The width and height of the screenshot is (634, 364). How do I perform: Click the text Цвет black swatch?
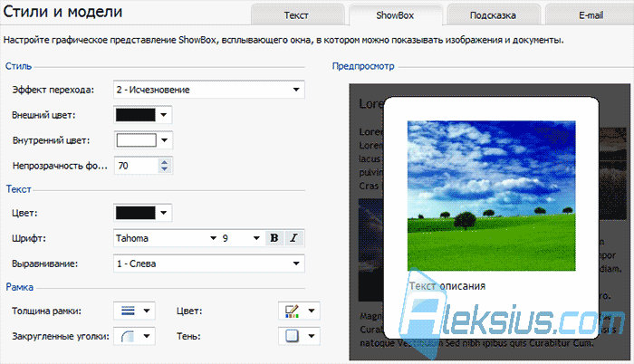click(x=136, y=213)
